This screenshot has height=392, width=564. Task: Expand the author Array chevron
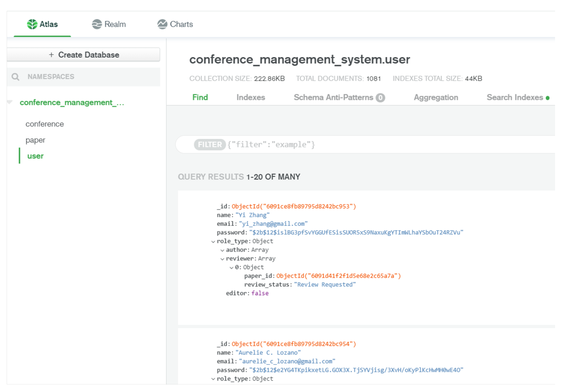[222, 250]
